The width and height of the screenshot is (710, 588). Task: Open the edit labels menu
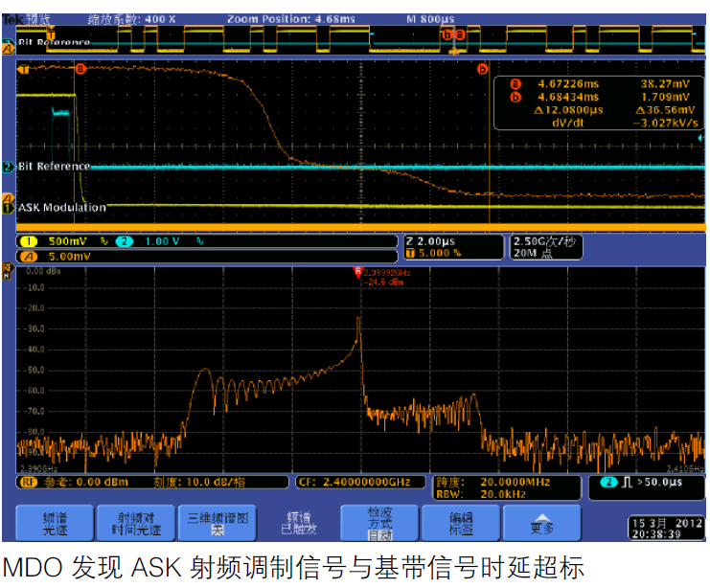tap(462, 522)
